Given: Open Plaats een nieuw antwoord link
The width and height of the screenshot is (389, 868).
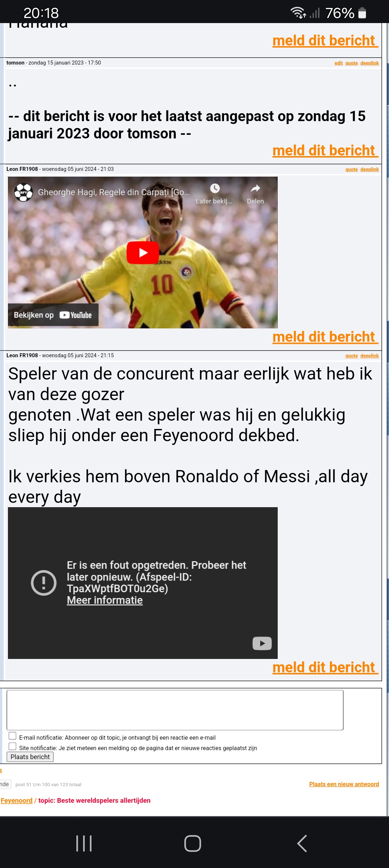Looking at the screenshot, I should click(344, 784).
